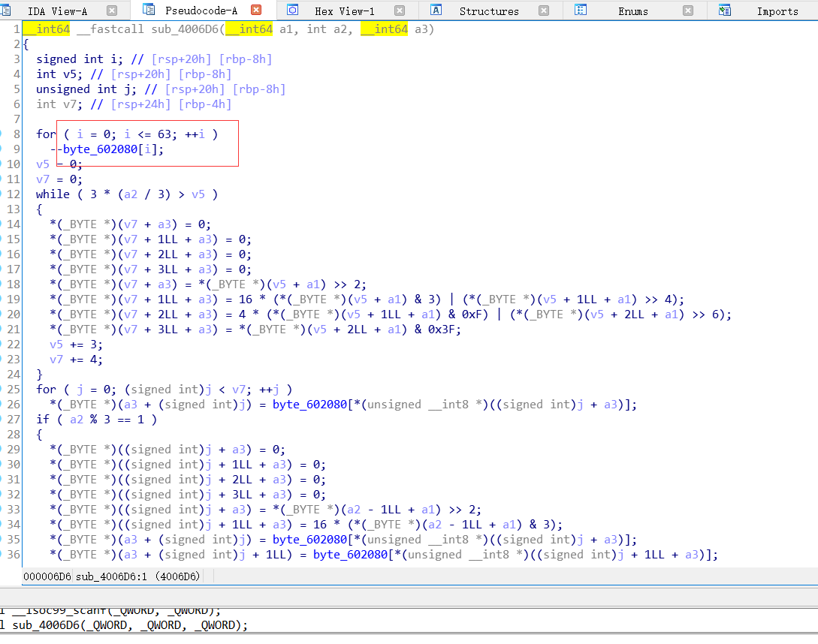Toggle breakpoint dot on line 14
The width and height of the screenshot is (818, 644).
point(2,224)
